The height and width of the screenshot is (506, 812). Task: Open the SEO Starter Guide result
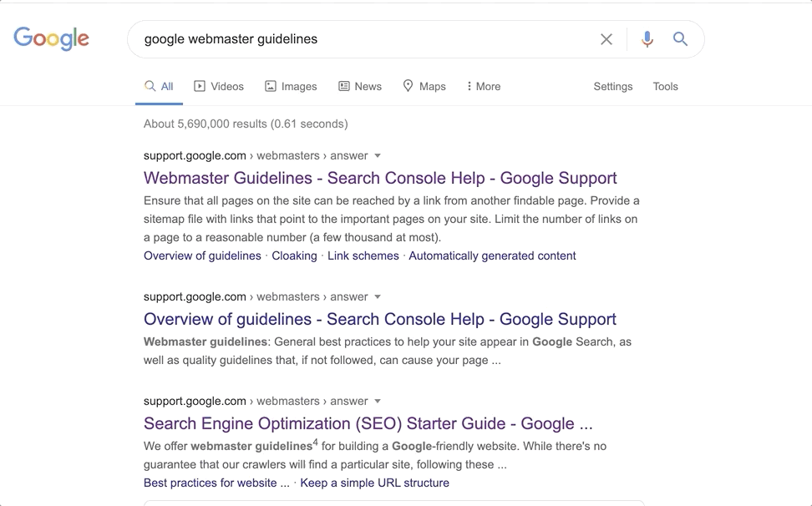point(368,423)
